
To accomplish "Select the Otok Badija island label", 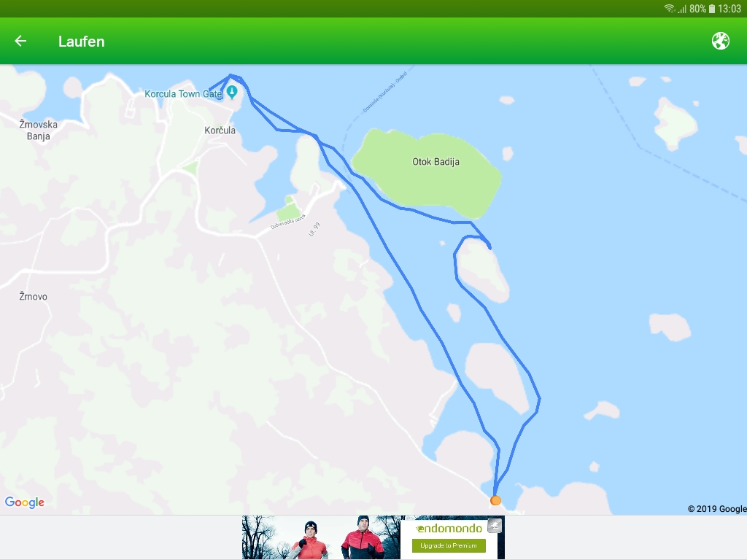I will pos(436,162).
